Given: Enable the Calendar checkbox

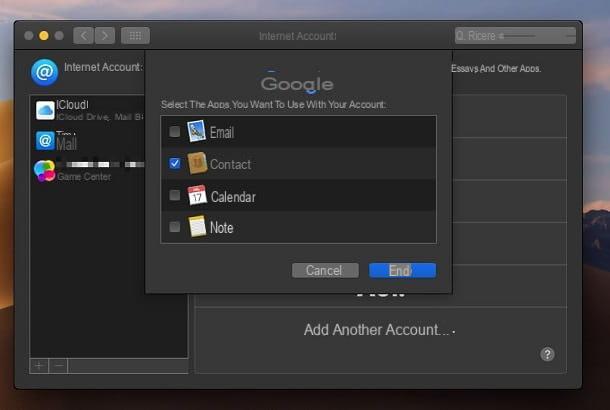Looking at the screenshot, I should pyautogui.click(x=175, y=195).
